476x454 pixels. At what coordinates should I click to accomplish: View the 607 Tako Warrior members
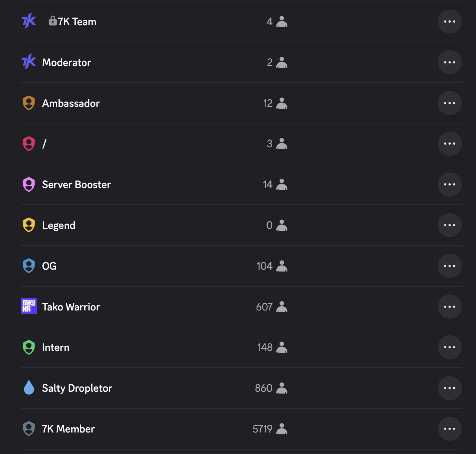click(x=272, y=307)
